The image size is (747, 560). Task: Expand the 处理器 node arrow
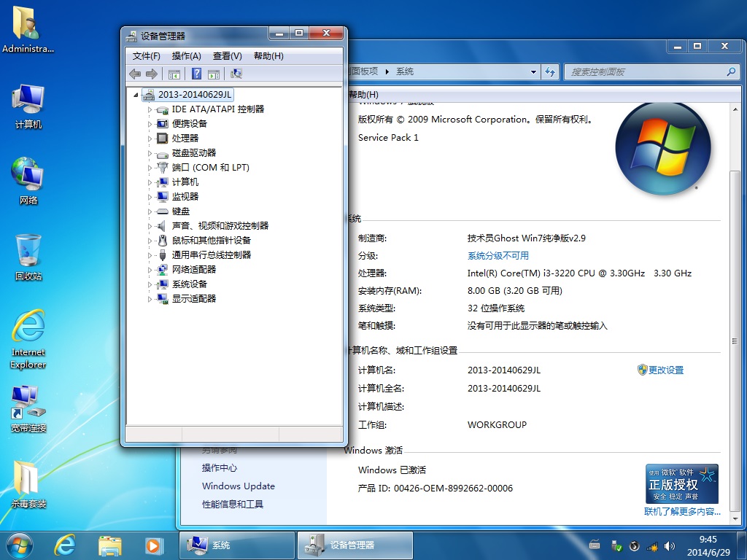tap(150, 139)
